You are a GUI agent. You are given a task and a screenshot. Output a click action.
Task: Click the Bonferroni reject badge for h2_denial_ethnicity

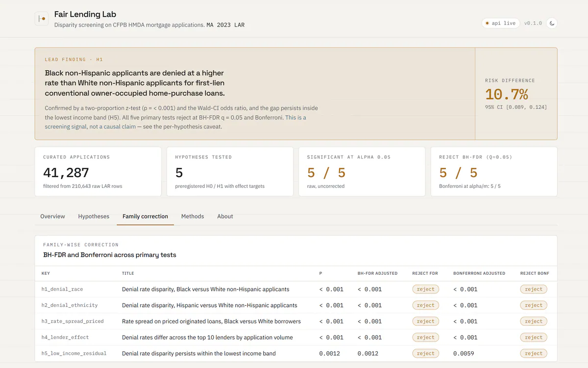[x=534, y=305]
